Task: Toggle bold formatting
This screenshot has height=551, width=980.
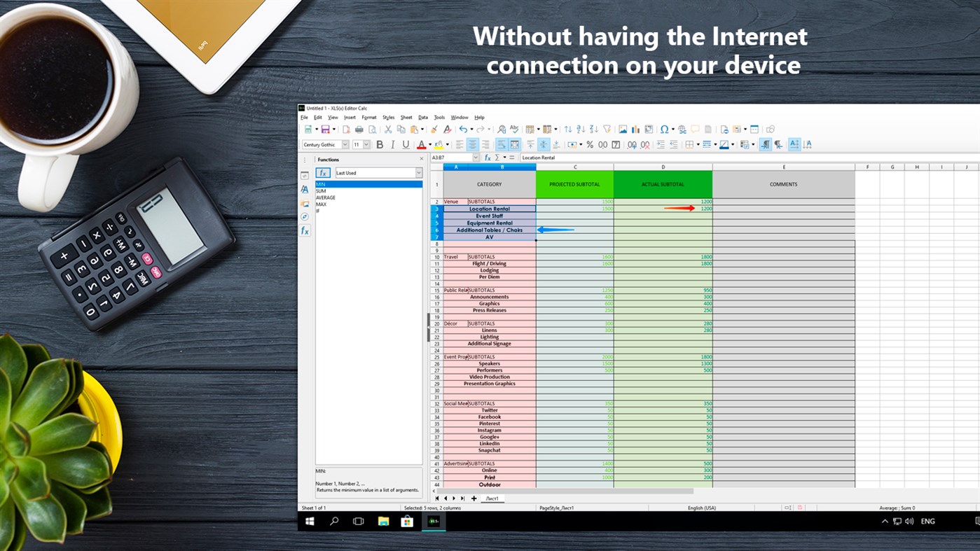Action: tap(378, 144)
